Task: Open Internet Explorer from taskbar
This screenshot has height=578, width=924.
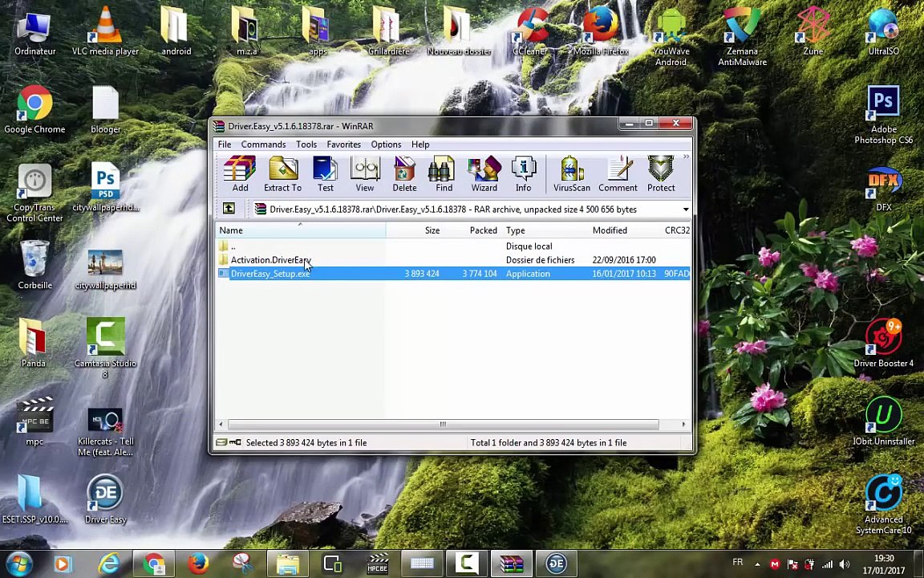Action: pyautogui.click(x=109, y=564)
